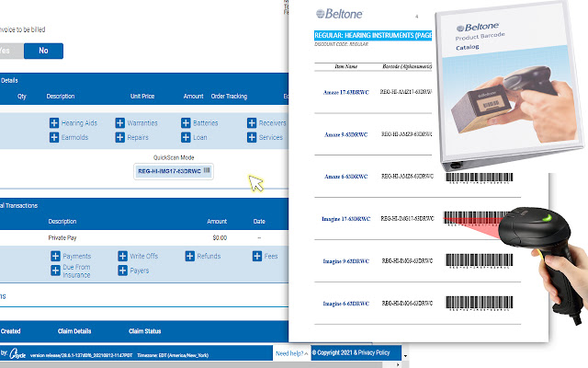Click the scroll-down arrow beside the footer
The image size is (588, 368).
coord(405,355)
